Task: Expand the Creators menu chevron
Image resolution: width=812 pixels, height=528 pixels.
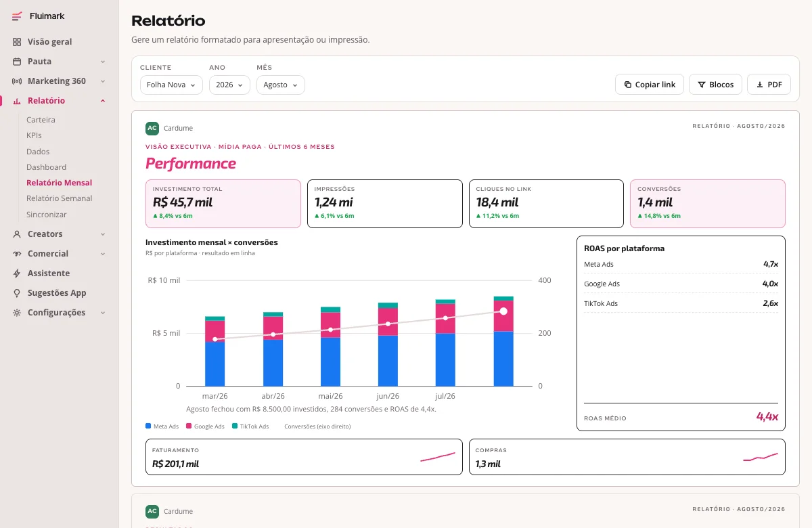Action: tap(103, 234)
